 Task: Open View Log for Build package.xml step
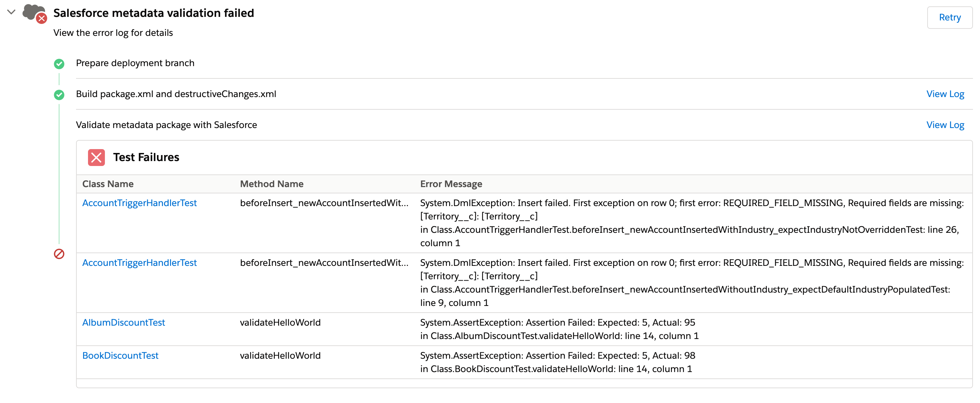(945, 94)
